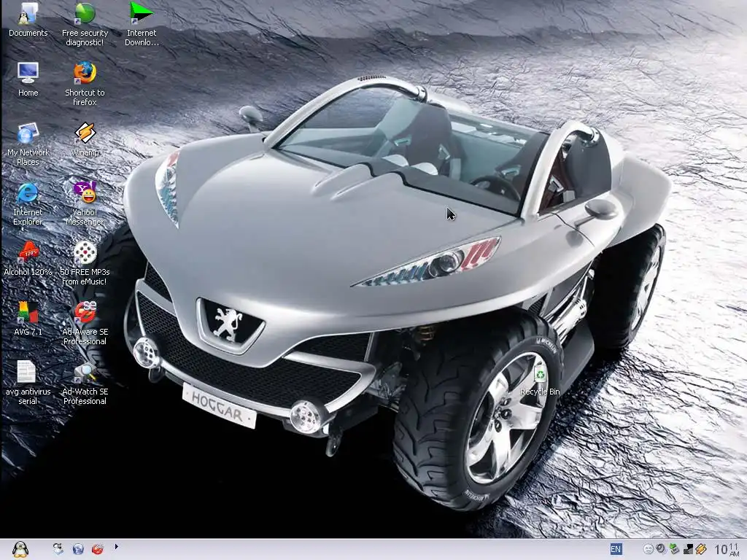This screenshot has width=747, height=560.
Task: Click the green arrow tray icon
Action: coord(673,549)
